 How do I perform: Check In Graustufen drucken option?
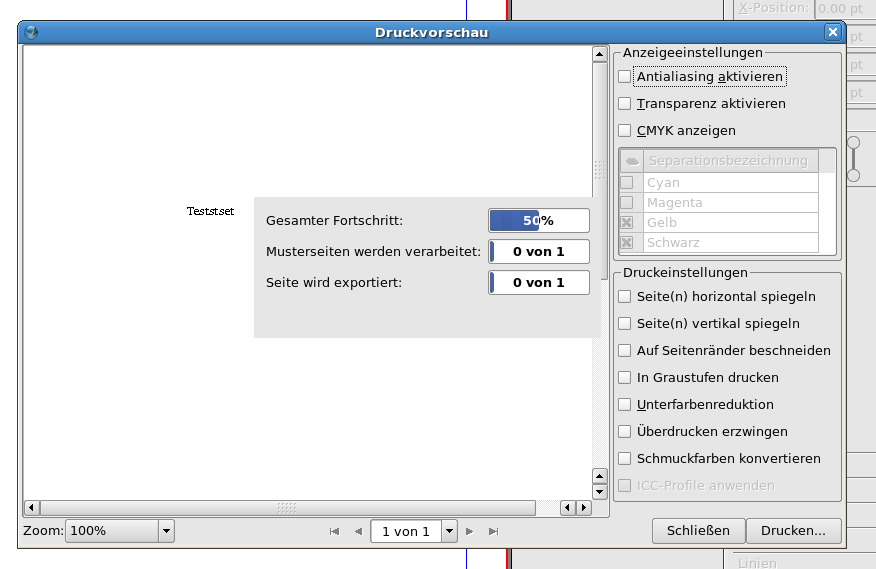[625, 378]
